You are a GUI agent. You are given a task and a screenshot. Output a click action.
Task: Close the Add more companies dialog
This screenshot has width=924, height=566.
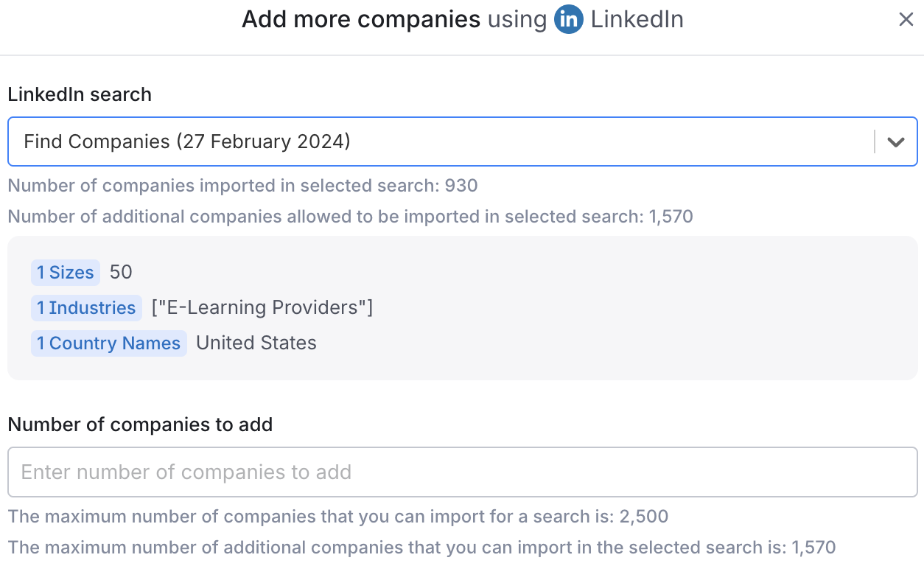pos(906,20)
